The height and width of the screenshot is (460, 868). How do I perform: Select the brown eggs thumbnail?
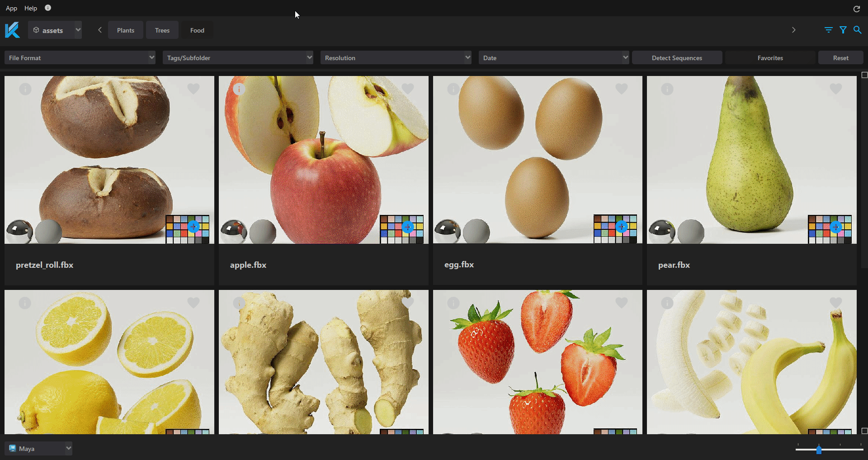point(538,160)
